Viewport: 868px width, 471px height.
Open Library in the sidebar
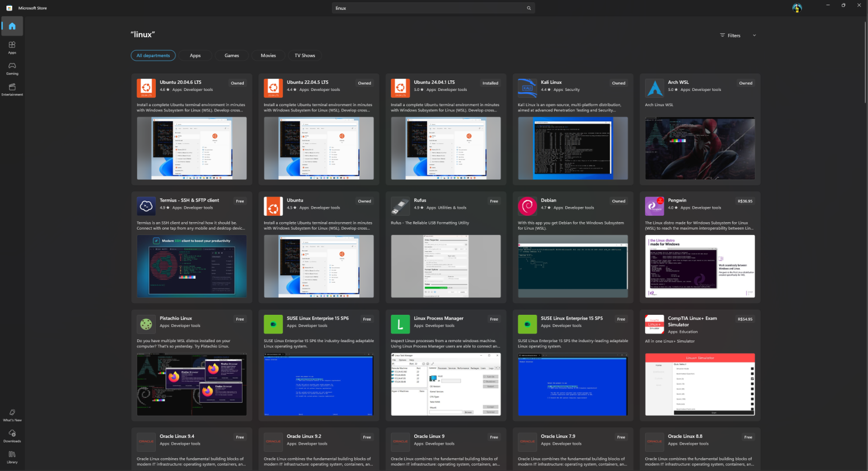click(12, 457)
